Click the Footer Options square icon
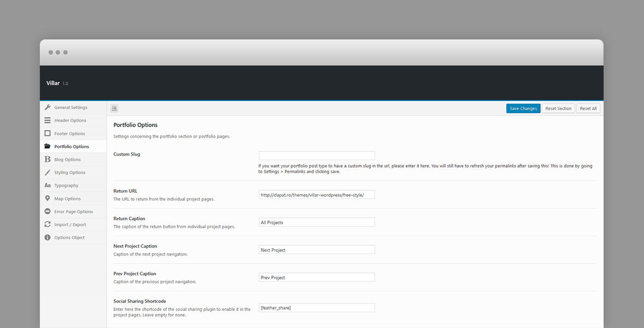This screenshot has height=328, width=644. point(47,133)
